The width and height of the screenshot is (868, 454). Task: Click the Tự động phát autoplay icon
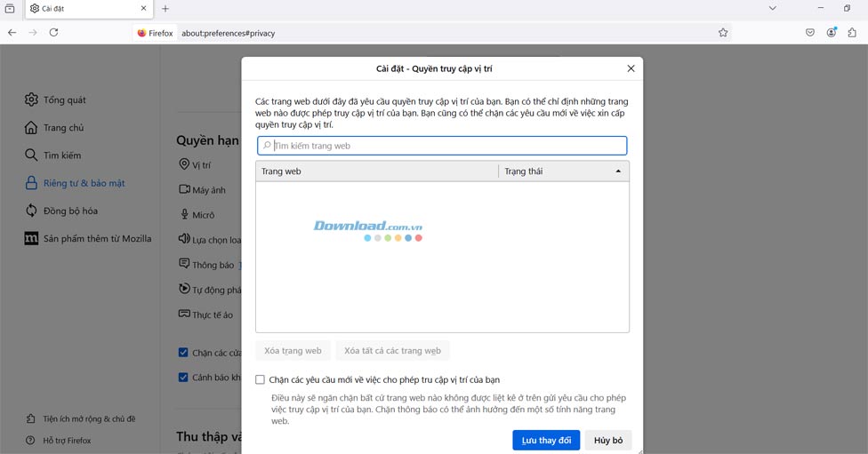point(184,288)
